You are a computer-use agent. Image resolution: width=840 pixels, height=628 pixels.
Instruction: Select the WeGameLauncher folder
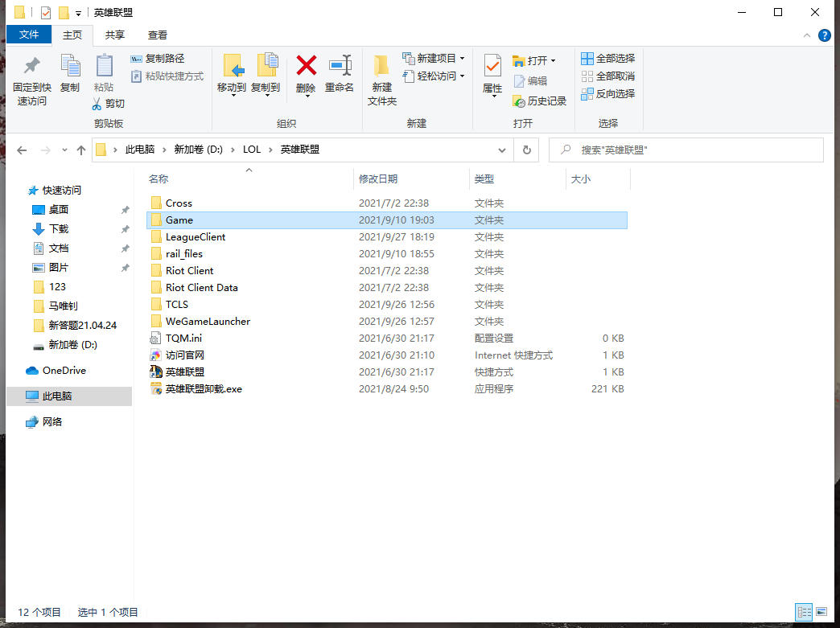click(x=387, y=321)
